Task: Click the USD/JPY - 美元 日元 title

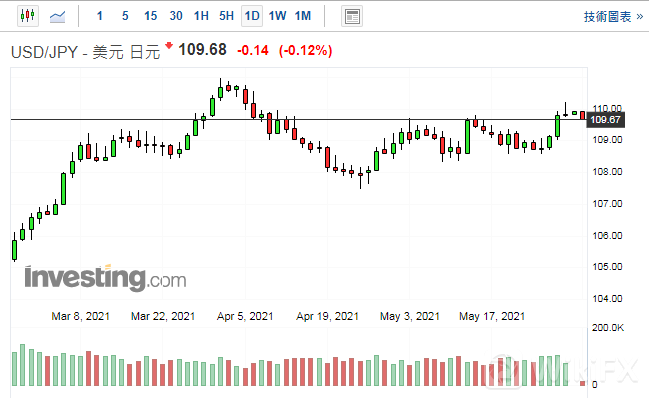Action: (x=85, y=52)
